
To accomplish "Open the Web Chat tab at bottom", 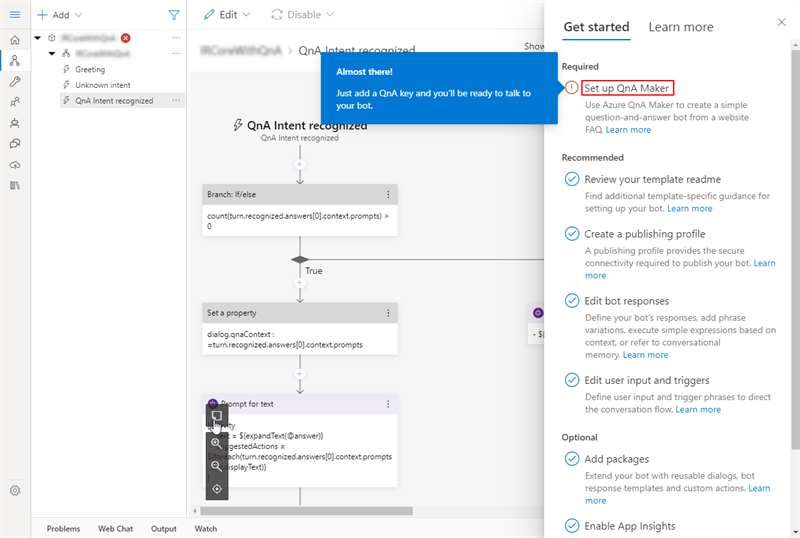I will 115,528.
